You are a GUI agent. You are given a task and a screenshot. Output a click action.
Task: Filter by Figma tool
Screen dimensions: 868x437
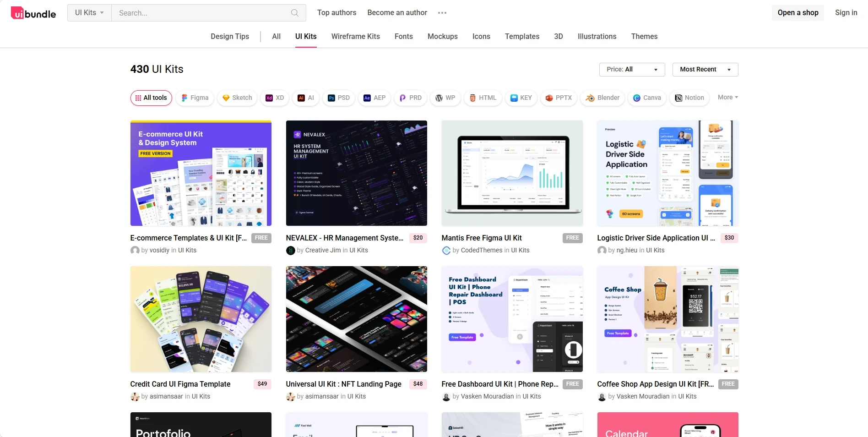[195, 98]
